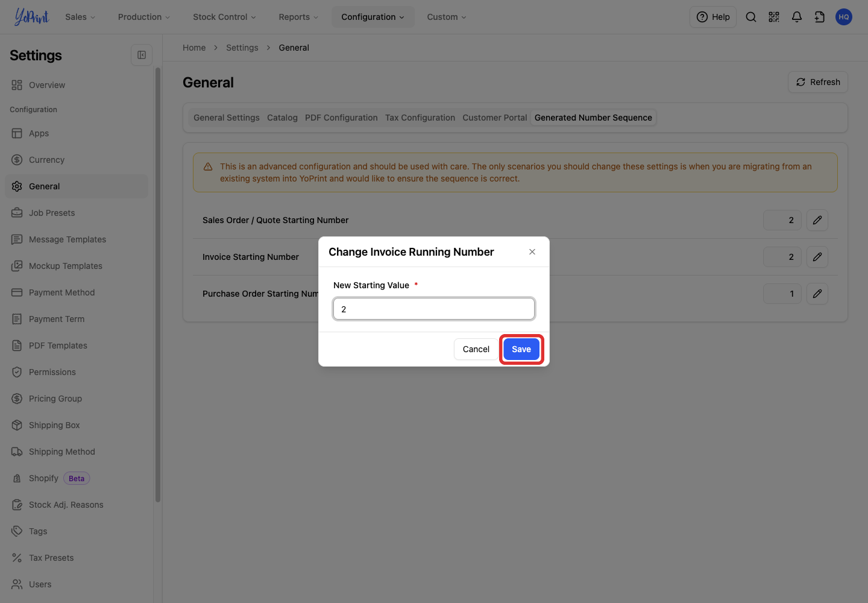
Task: Save the new invoice starting value
Action: click(x=521, y=349)
